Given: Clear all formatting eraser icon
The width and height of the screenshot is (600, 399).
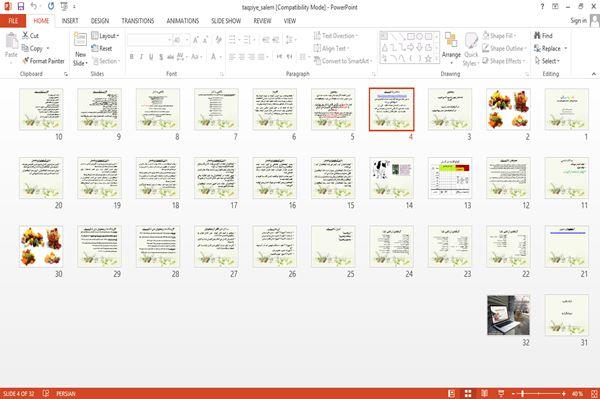Looking at the screenshot, I should pyautogui.click(x=218, y=40).
